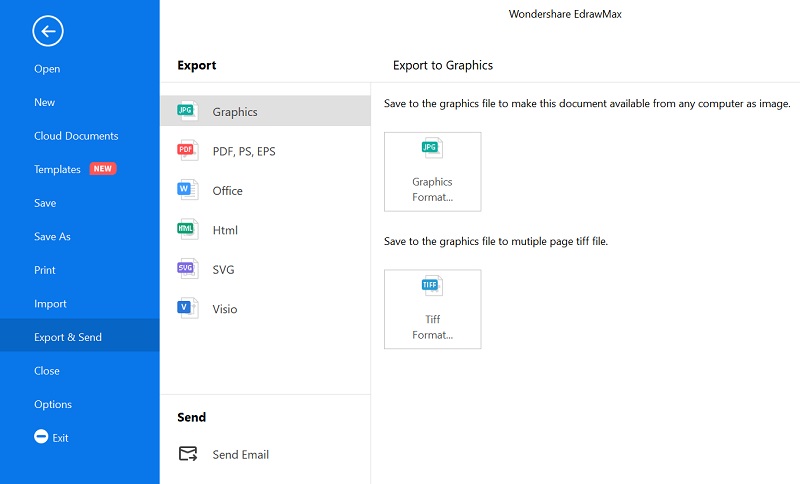Select the JPG Graphics export icon
The width and height of the screenshot is (800, 484).
[187, 111]
